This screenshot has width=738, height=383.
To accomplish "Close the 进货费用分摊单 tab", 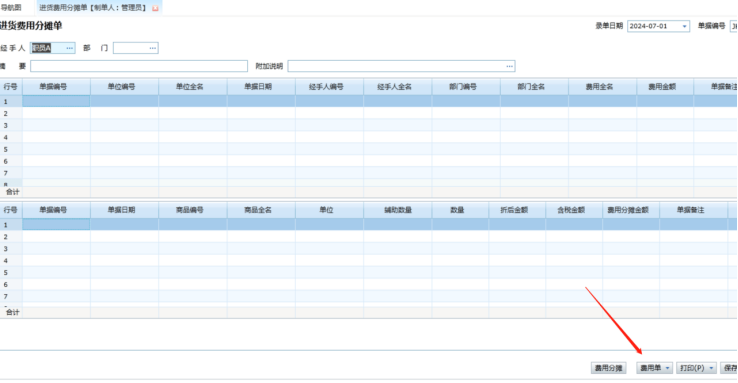I will [155, 8].
